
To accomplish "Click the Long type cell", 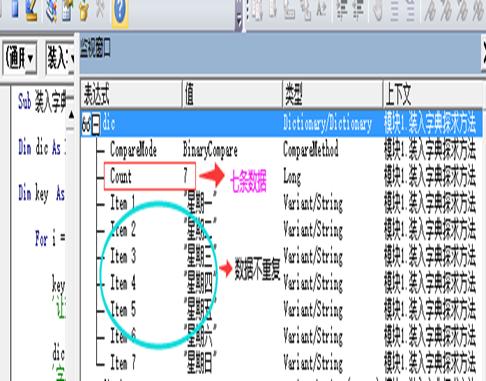I will pyautogui.click(x=292, y=177).
